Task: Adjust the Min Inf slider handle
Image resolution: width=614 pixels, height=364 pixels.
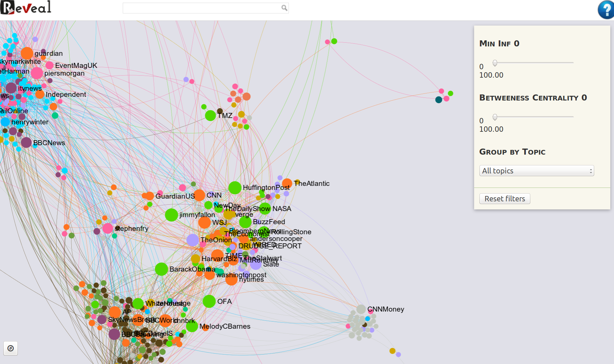Action: click(x=495, y=63)
